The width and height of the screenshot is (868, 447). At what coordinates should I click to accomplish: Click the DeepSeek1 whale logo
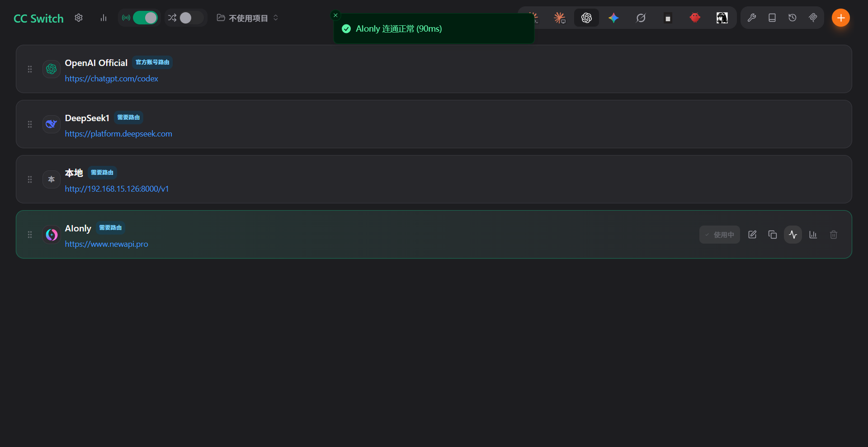[52, 124]
